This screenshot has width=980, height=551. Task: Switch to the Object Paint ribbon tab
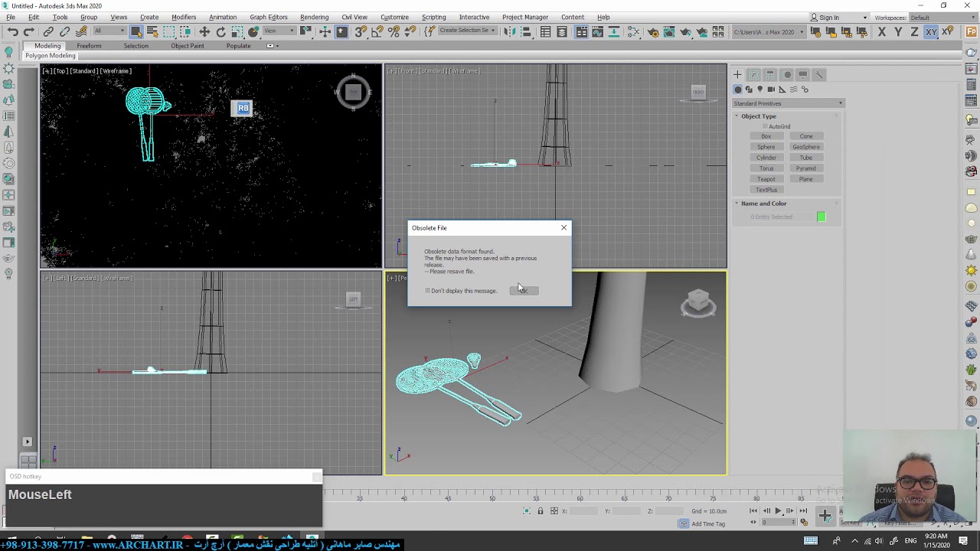[188, 46]
